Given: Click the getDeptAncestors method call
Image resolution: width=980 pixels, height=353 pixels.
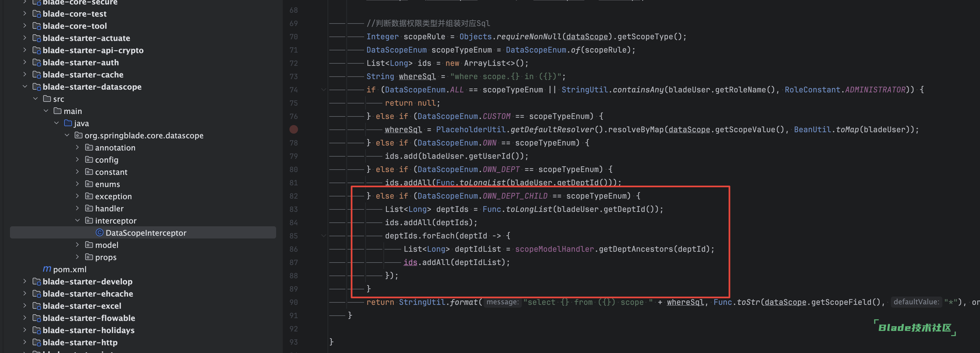Looking at the screenshot, I should (635, 249).
